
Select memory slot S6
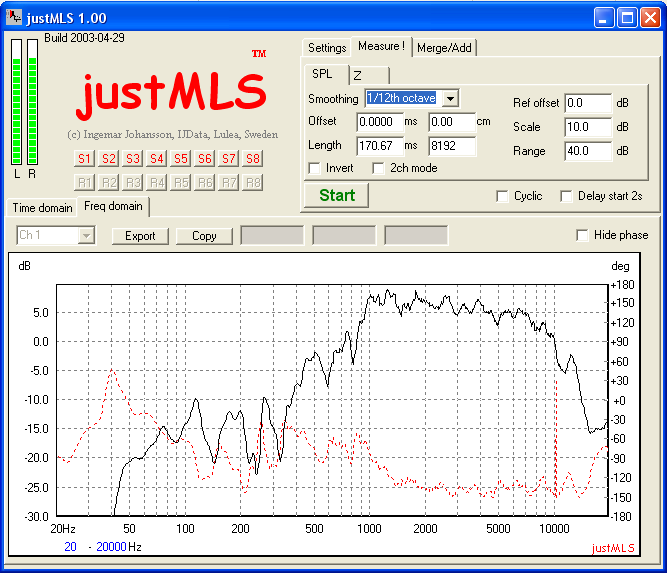click(x=205, y=159)
